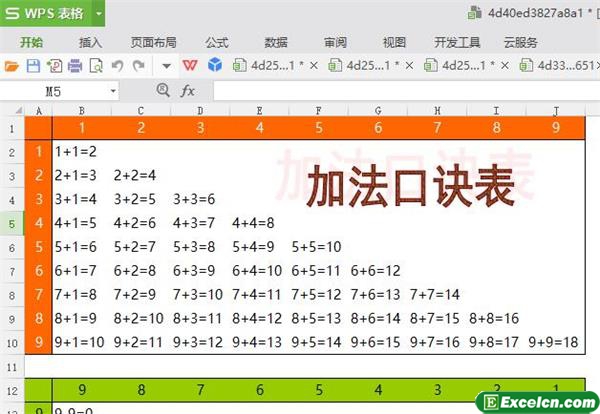Click green header cell 6 in row 12
Image resolution: width=600 pixels, height=414 pixels.
tap(259, 390)
